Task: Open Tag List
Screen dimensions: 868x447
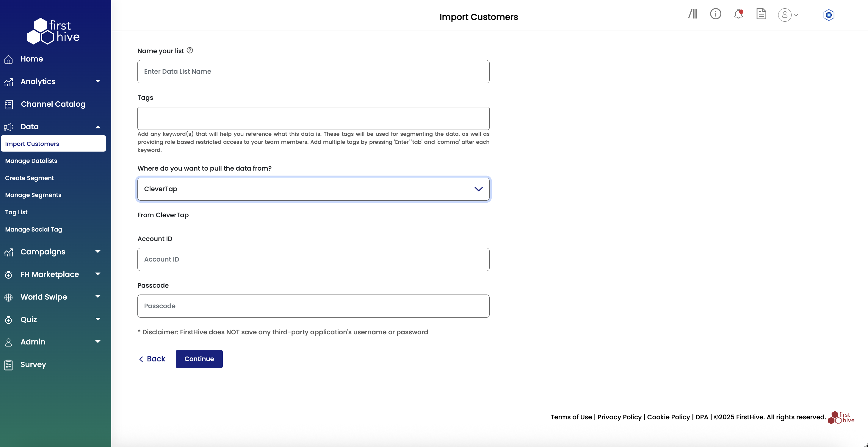Action: [x=16, y=213]
